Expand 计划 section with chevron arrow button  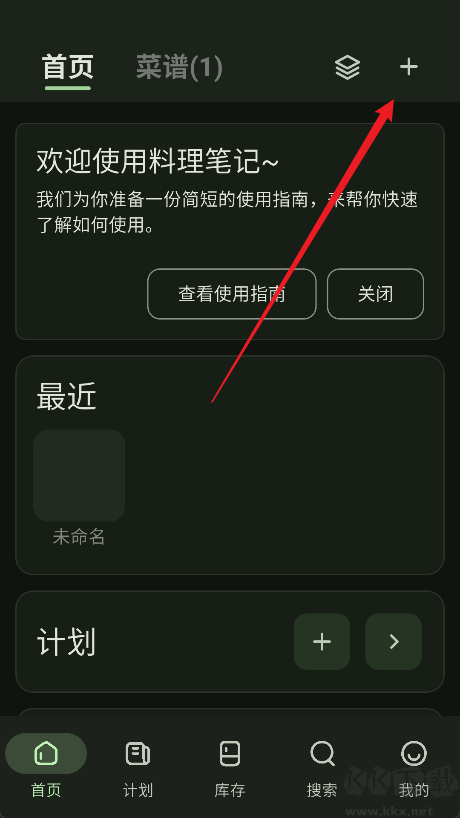[x=394, y=642]
